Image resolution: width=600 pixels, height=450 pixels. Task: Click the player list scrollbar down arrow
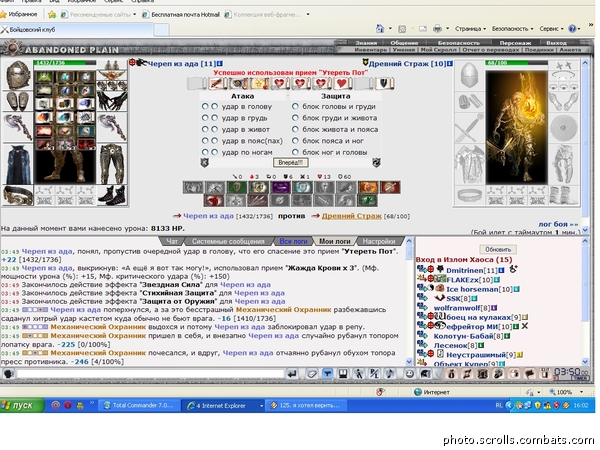(x=585, y=362)
